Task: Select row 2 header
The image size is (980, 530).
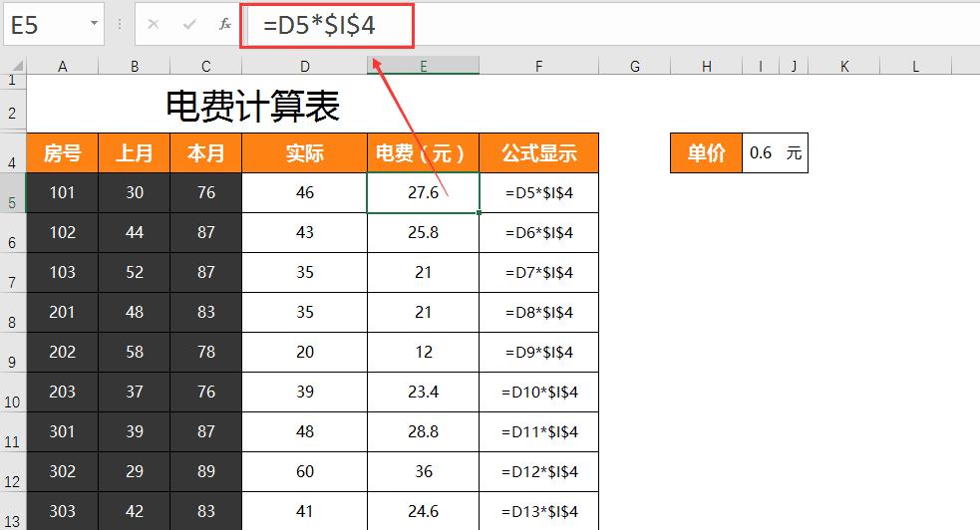Action: 13,110
